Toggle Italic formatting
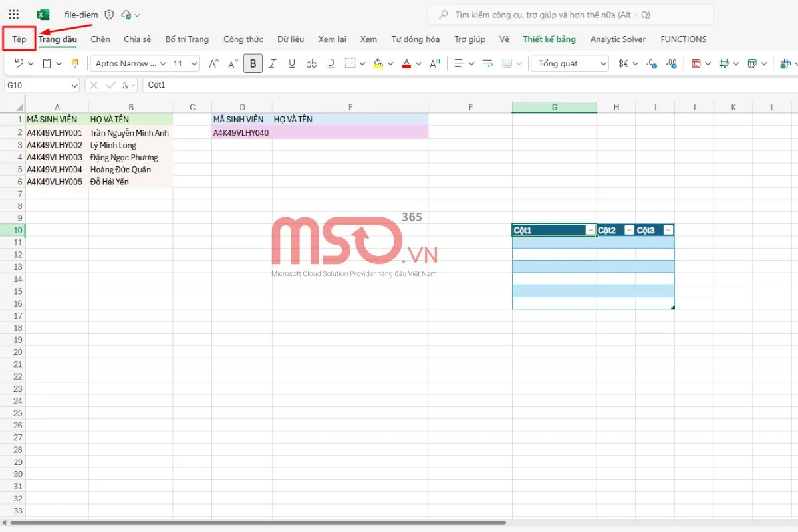This screenshot has height=532, width=798. point(272,64)
